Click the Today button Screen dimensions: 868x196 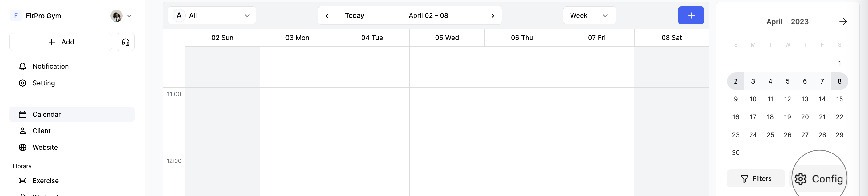354,15
